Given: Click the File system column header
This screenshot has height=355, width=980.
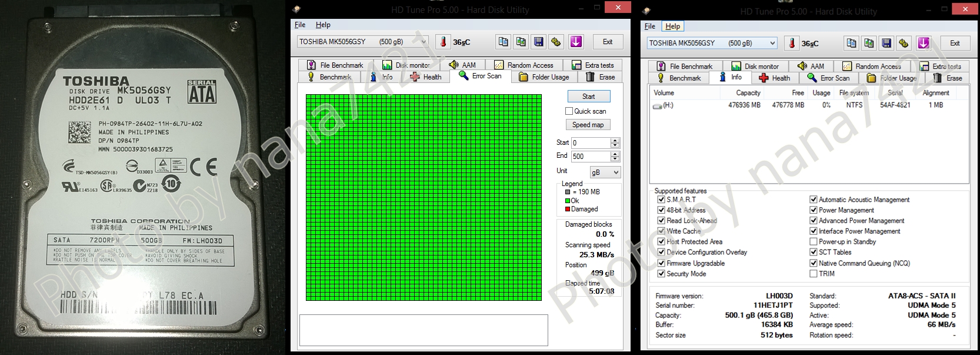Looking at the screenshot, I should (x=854, y=93).
